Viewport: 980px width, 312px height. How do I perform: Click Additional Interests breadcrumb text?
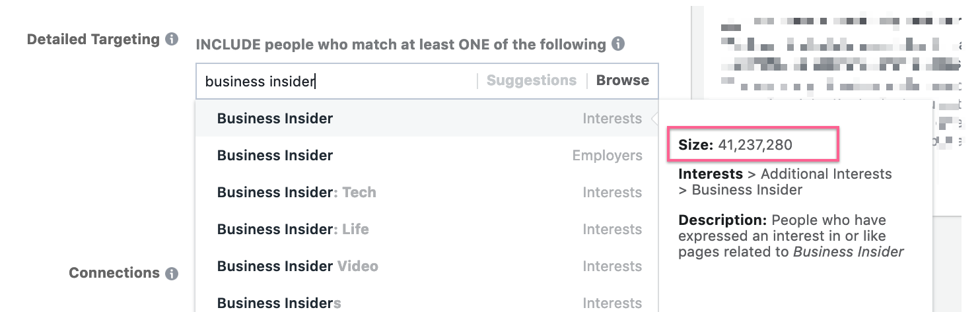[825, 174]
